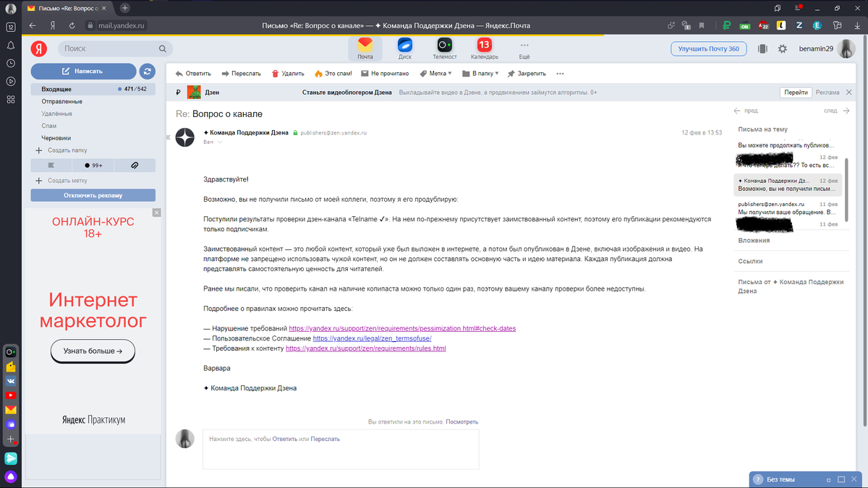The image size is (868, 488).
Task: Open the Yandex Disk (Диск) service
Action: coord(405,48)
